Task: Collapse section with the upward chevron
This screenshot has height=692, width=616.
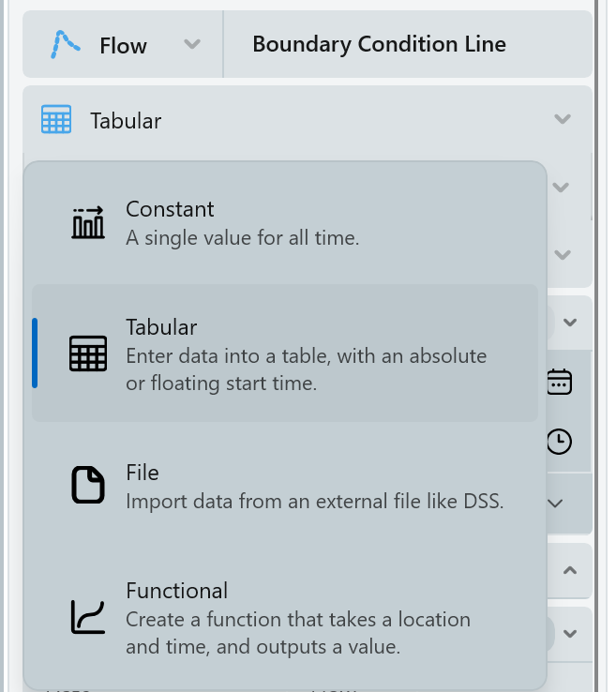Action: tap(569, 570)
